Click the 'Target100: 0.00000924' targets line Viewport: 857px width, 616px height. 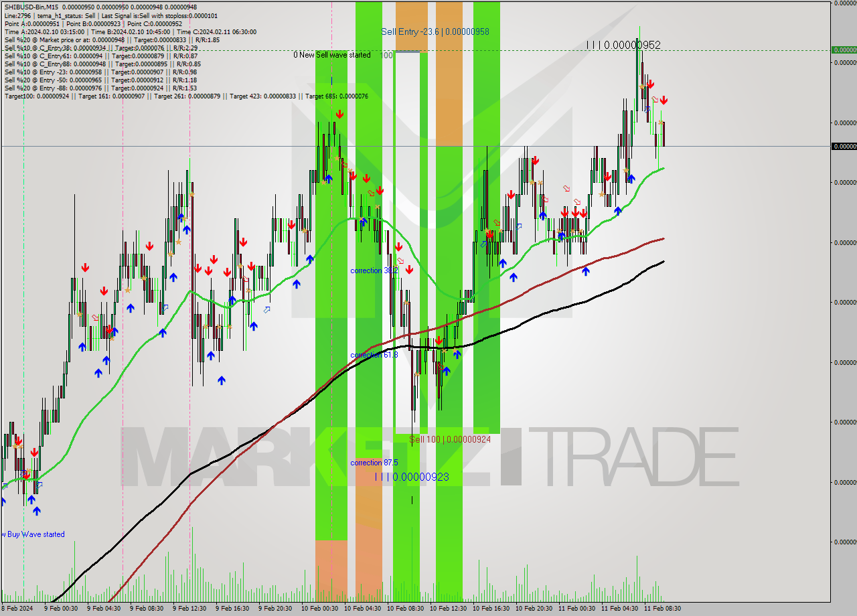(x=186, y=96)
